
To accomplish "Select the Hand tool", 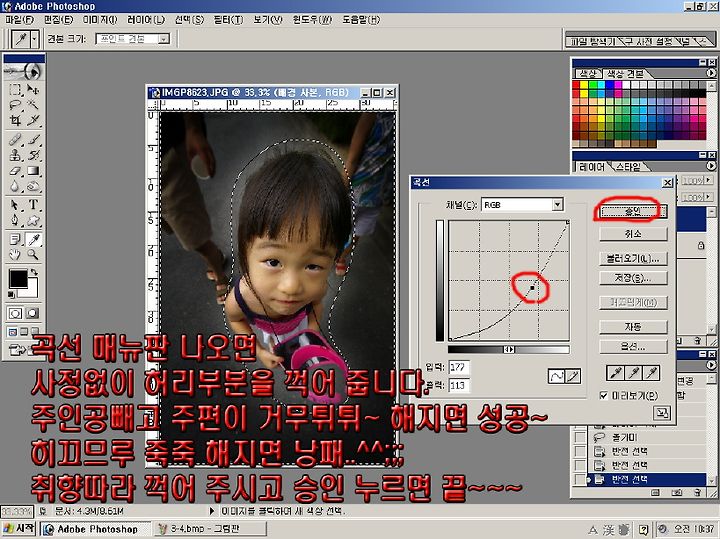I will coord(15,254).
